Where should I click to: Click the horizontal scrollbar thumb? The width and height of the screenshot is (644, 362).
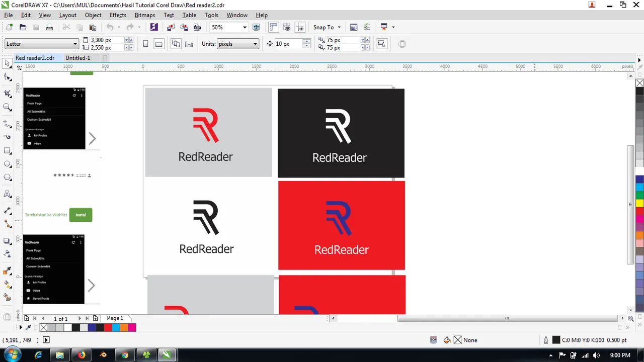tap(507, 318)
